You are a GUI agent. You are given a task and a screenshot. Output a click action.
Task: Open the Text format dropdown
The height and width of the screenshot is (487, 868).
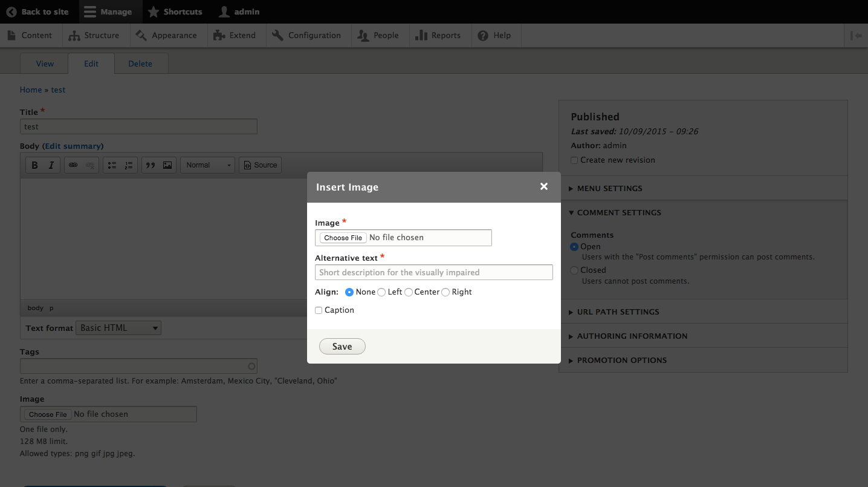[118, 328]
